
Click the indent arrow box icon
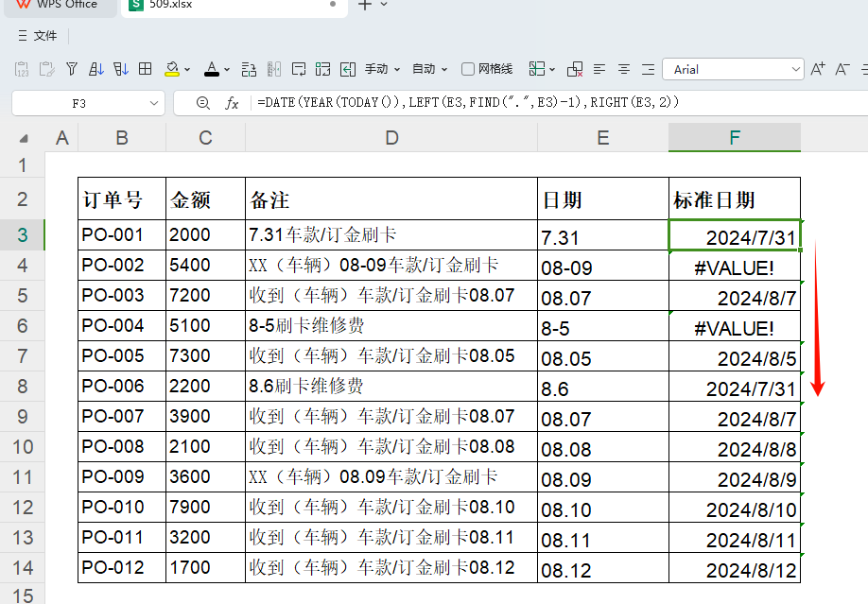348,69
